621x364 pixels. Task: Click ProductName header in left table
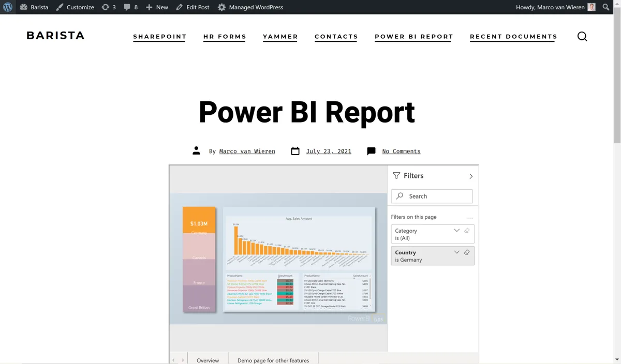pos(235,276)
